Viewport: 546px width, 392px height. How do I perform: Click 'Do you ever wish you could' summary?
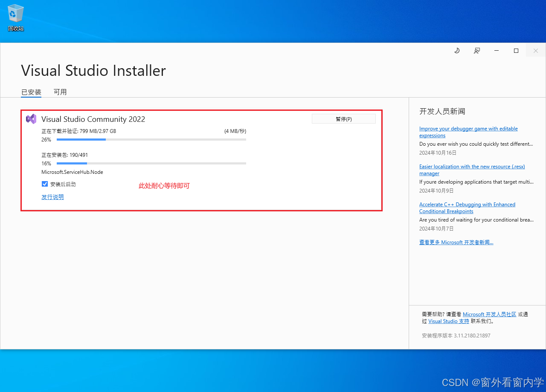476,144
